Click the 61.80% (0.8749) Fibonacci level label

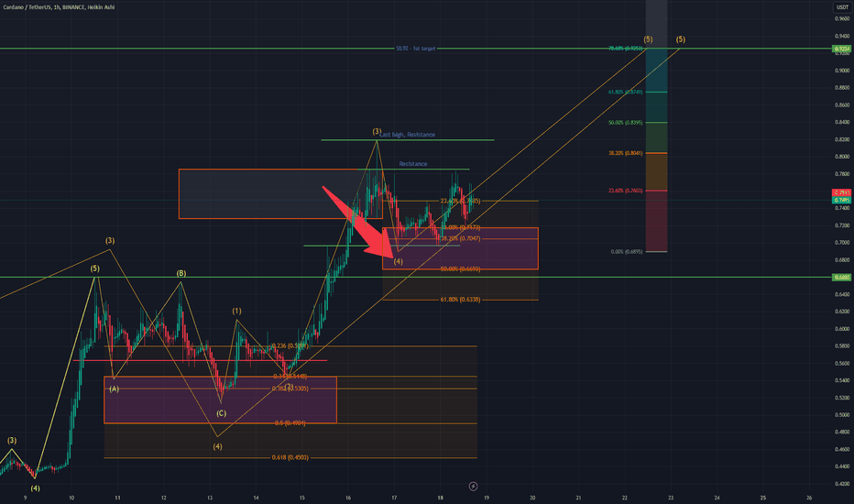pyautogui.click(x=625, y=92)
